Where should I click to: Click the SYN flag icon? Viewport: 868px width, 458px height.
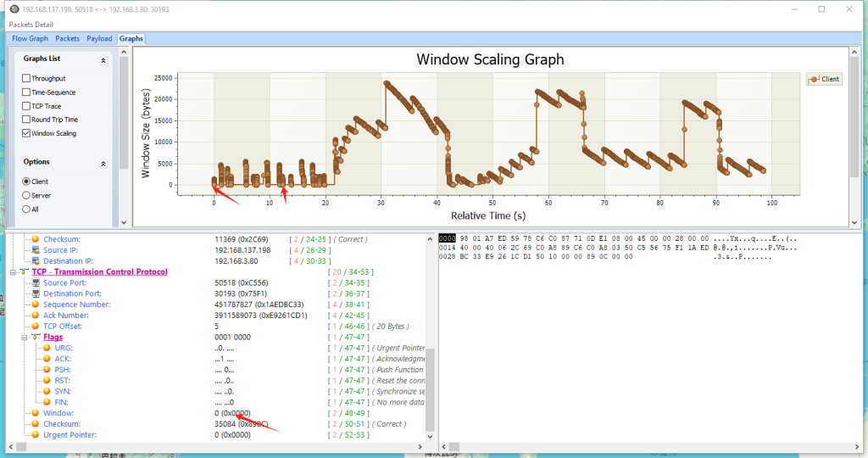47,391
